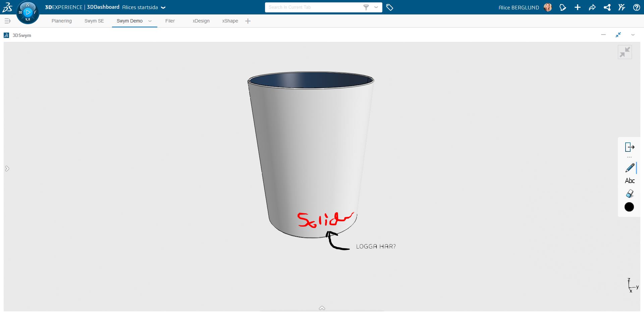Click the Search In Current Tab field
The height and width of the screenshot is (312, 644).
click(314, 7)
